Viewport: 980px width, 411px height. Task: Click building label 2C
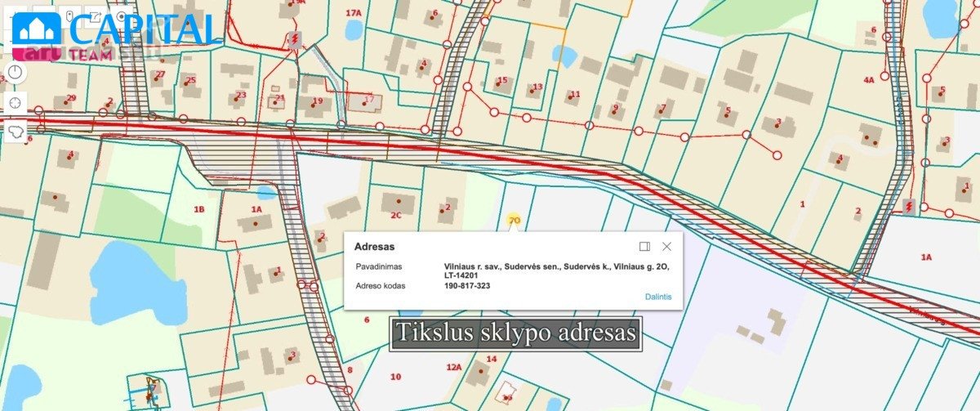pyautogui.click(x=395, y=216)
